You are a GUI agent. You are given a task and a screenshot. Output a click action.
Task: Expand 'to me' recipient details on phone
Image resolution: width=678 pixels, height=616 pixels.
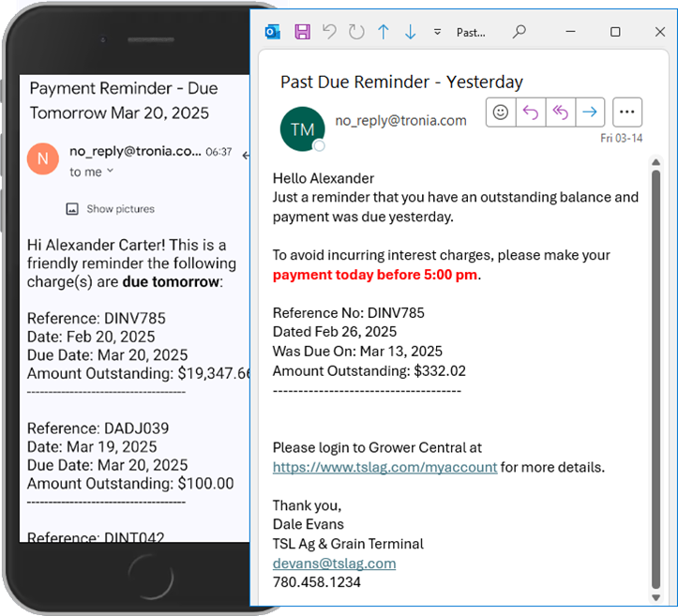coord(92,172)
